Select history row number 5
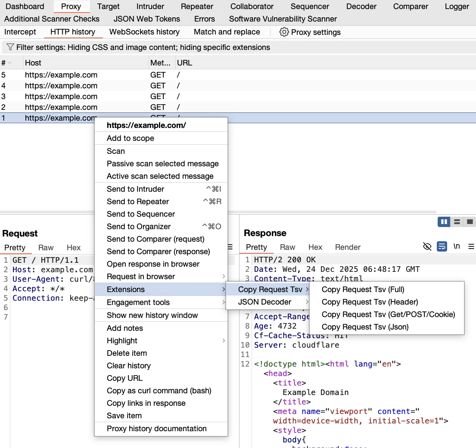476x448 pixels. 238,75
